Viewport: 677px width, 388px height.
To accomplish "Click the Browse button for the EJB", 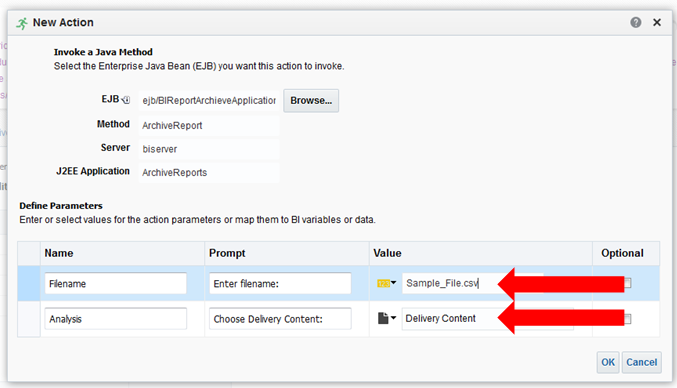I will [311, 101].
